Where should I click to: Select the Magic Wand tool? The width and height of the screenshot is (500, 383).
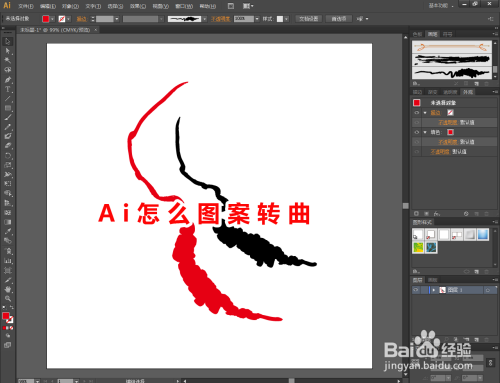(x=8, y=60)
